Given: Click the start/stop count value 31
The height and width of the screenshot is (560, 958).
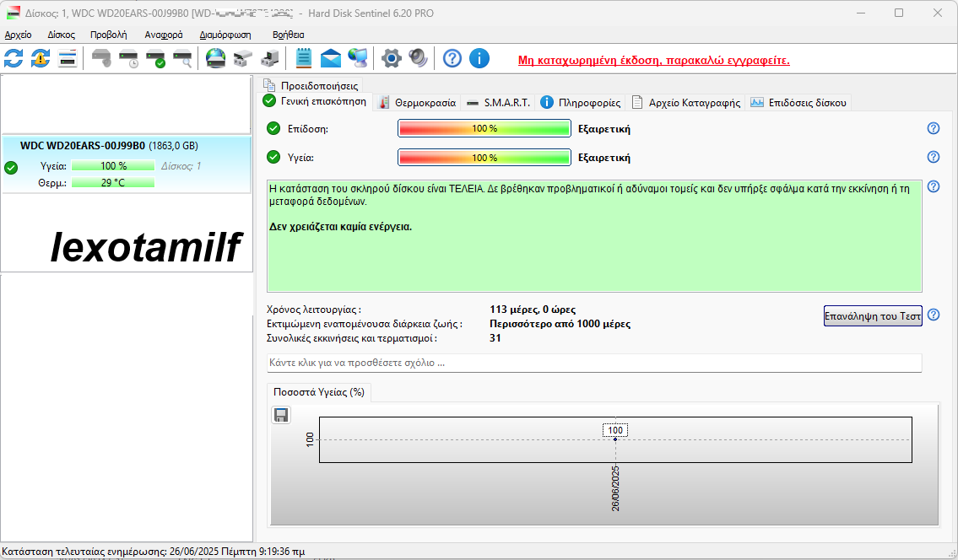Looking at the screenshot, I should (495, 337).
